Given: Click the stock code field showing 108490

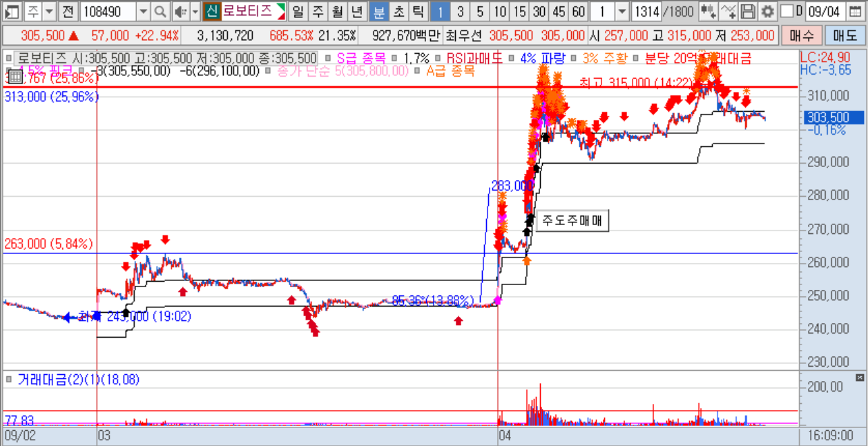Looking at the screenshot, I should pyautogui.click(x=108, y=11).
